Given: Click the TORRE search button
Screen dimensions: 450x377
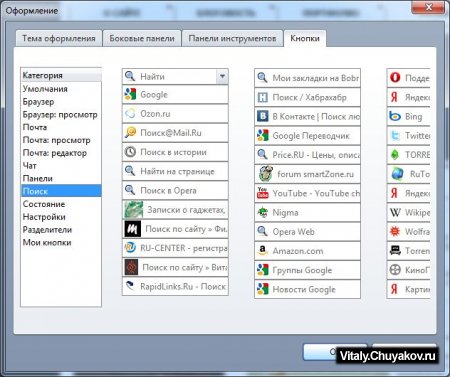Looking at the screenshot, I should click(x=409, y=155).
